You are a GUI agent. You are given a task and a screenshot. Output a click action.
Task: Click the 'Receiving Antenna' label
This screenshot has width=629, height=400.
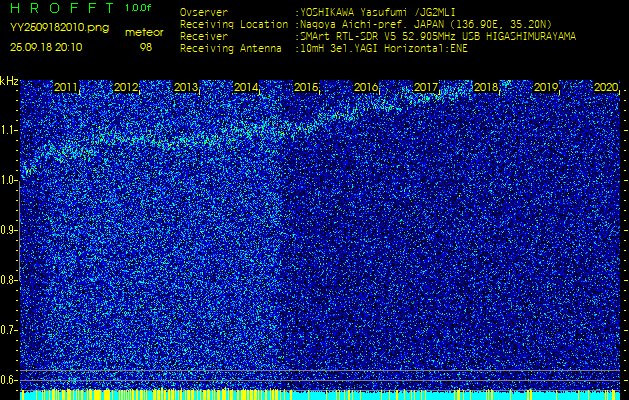point(231,49)
